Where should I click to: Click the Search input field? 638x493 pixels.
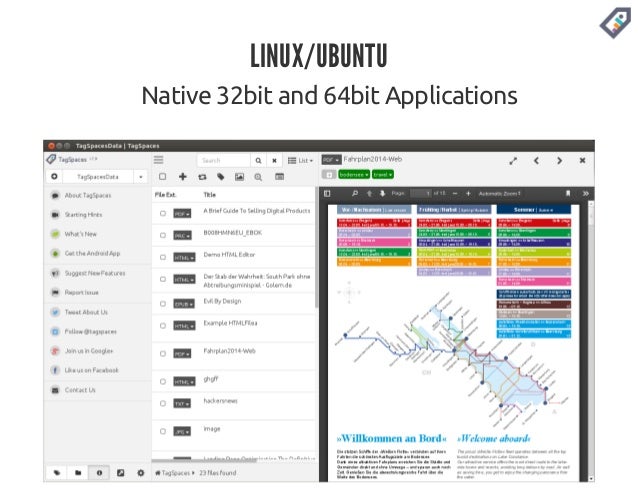coord(224,161)
